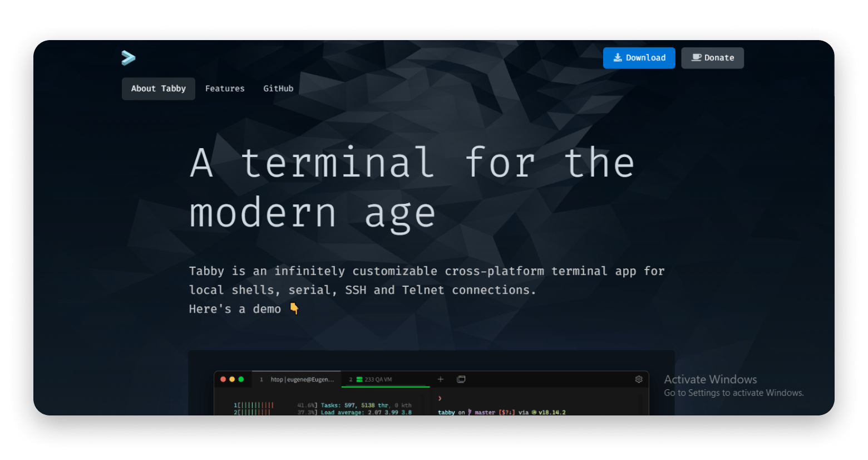868x460 pixels.
Task: Click the settings gear in terminal demo
Action: coord(639,379)
